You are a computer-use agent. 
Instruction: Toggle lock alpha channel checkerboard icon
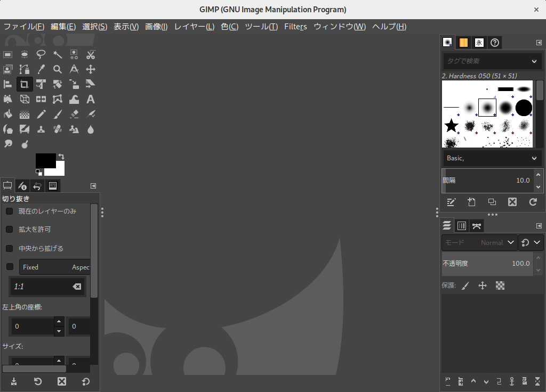click(500, 285)
